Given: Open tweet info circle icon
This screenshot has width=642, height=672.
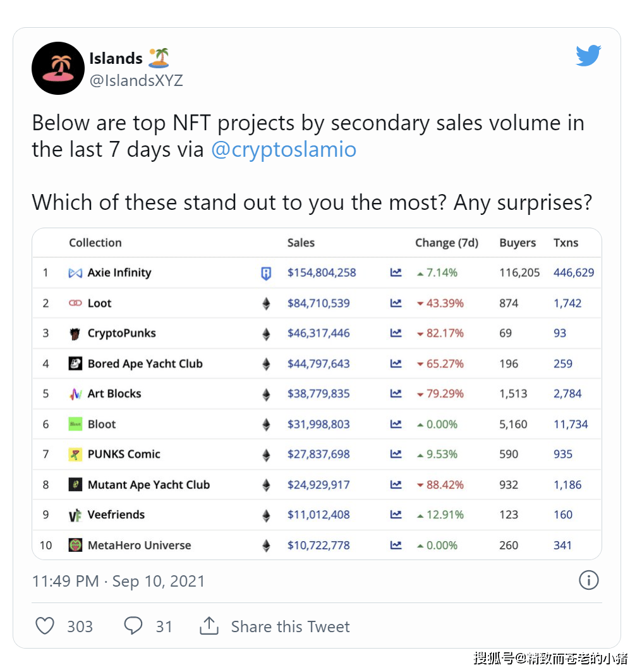Looking at the screenshot, I should 588,580.
